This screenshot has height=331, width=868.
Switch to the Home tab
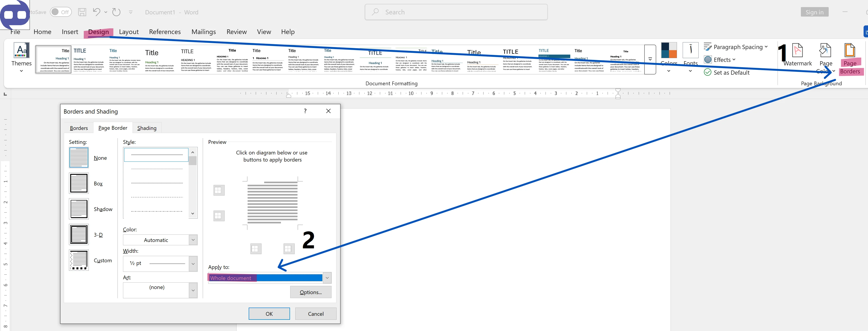pyautogui.click(x=42, y=32)
